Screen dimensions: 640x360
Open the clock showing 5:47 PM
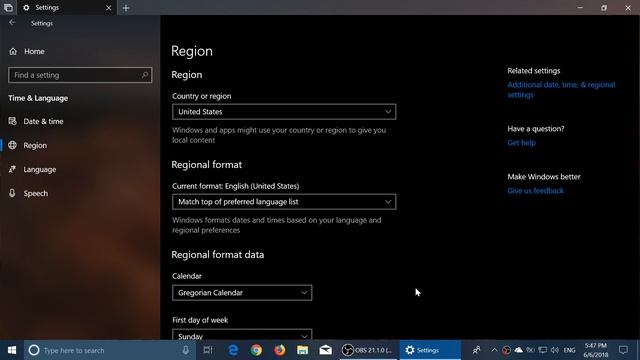(x=596, y=350)
